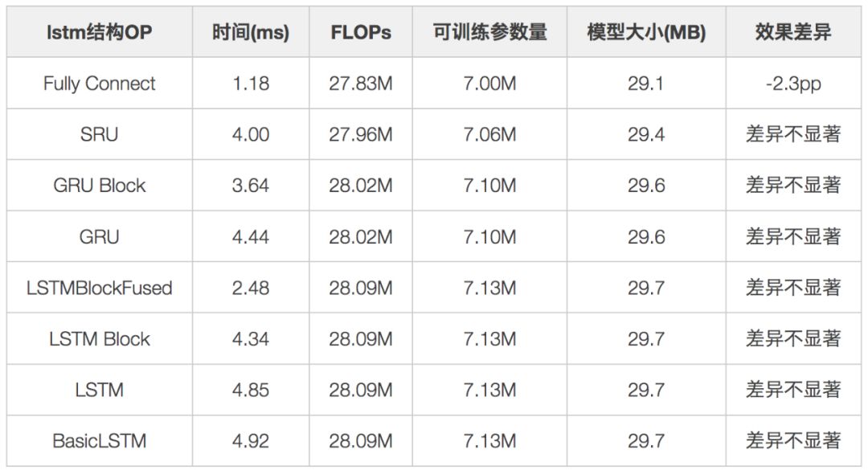Select the LSTM Block row label
868x471 pixels.
click(99, 339)
